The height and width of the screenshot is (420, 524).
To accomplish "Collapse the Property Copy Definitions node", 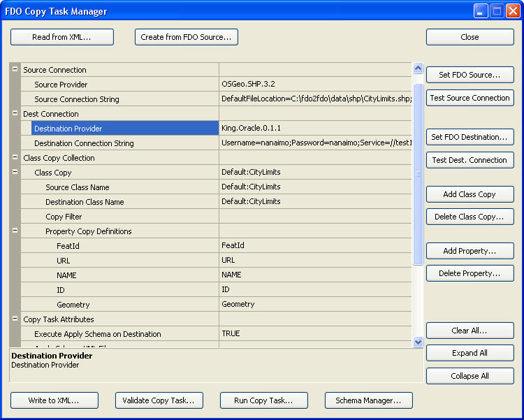I will click(15, 231).
